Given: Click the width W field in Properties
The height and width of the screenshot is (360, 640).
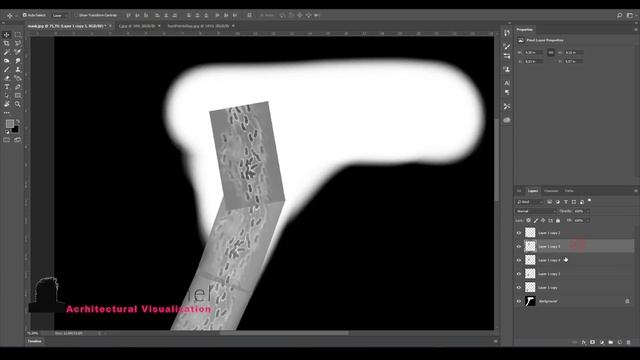Looking at the screenshot, I should [x=534, y=53].
